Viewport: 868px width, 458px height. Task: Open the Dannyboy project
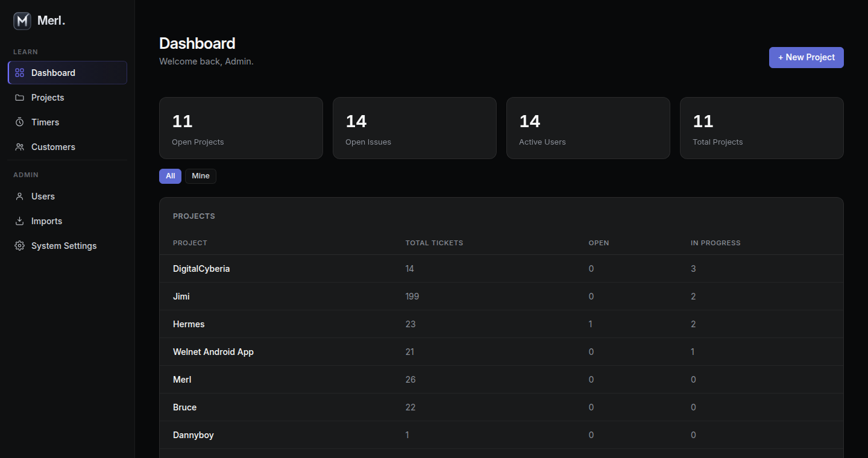pos(193,435)
